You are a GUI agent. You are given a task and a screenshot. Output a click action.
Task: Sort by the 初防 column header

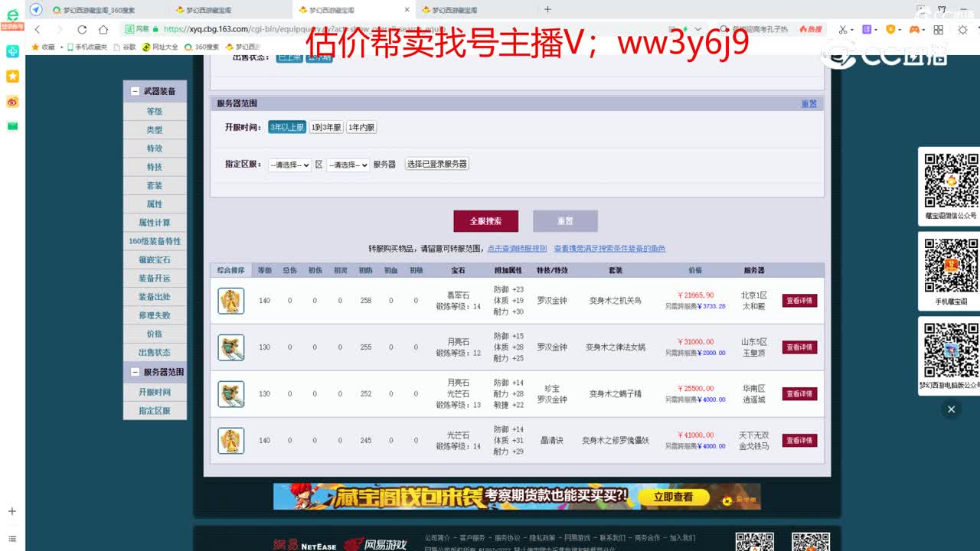click(365, 270)
